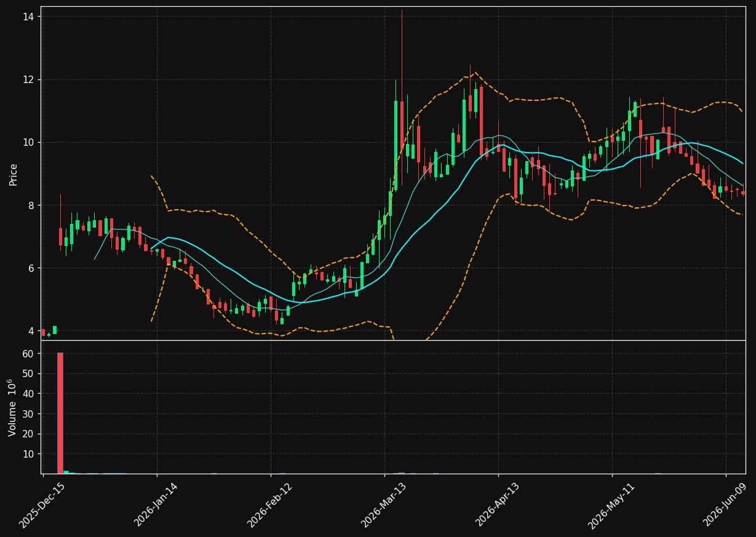Click the 2026-Jun-09 date label
756x537 pixels.
coord(726,506)
